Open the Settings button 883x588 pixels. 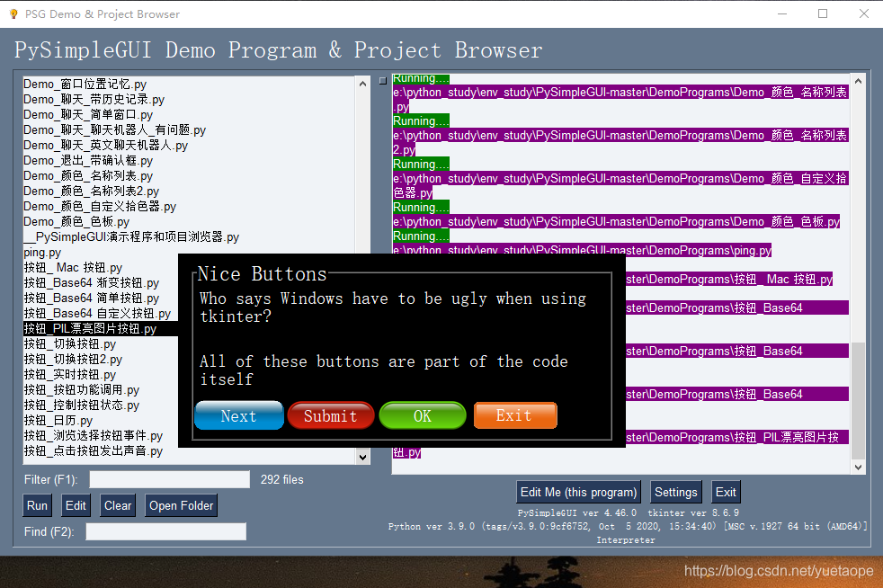(676, 493)
